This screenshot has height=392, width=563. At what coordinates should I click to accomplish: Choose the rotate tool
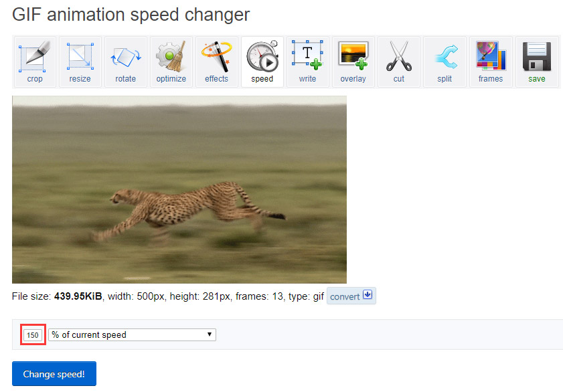coord(125,62)
